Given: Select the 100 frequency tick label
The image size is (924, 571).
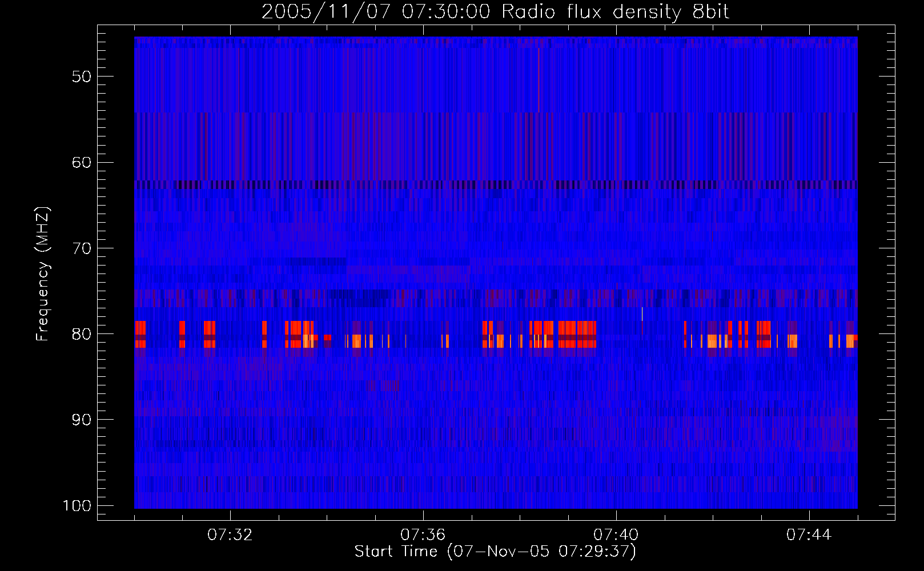Looking at the screenshot, I should click(x=77, y=506).
